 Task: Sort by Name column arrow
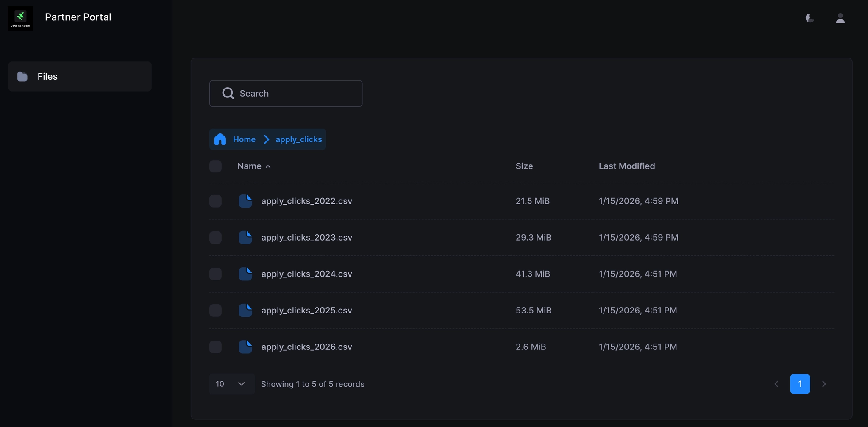pyautogui.click(x=268, y=166)
